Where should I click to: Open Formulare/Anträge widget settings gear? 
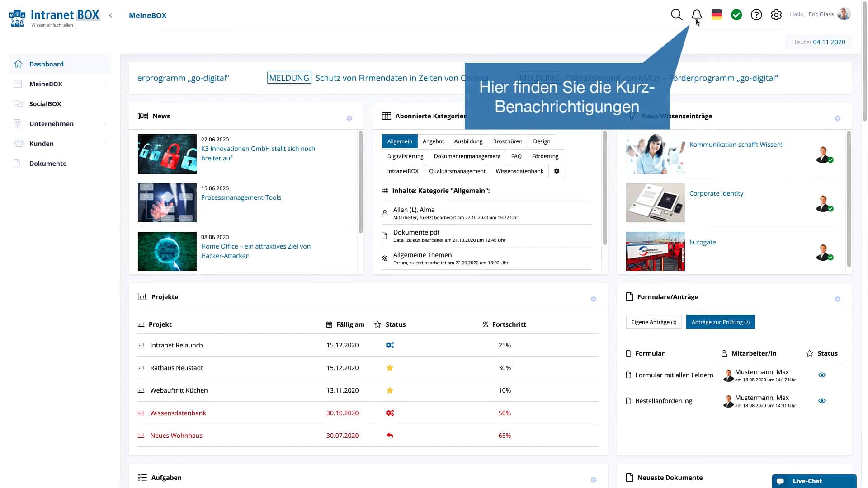click(837, 299)
